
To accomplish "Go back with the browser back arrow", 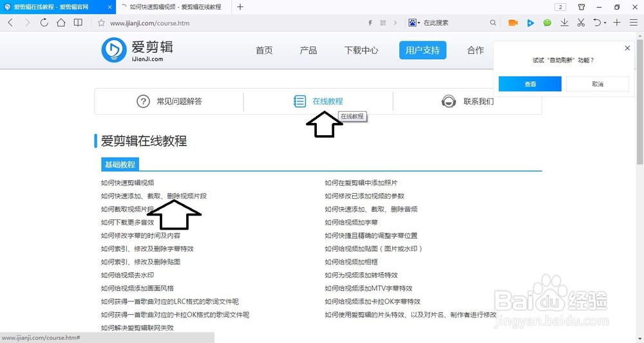I will 11,23.
